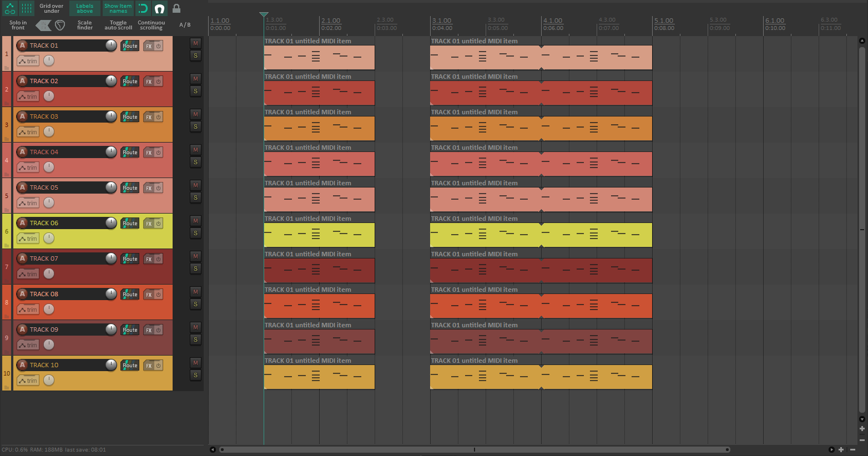Click the folder icon on track 1
Image resolution: width=868 pixels, height=456 pixels.
click(7, 68)
